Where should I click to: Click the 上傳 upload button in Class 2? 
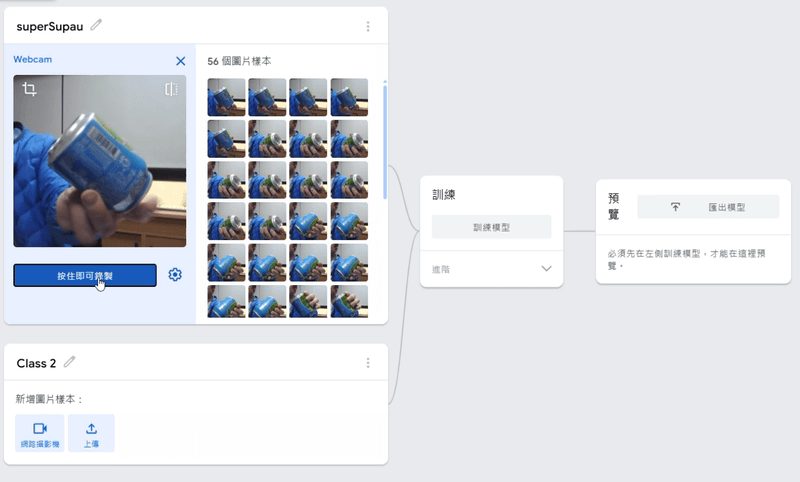click(92, 433)
